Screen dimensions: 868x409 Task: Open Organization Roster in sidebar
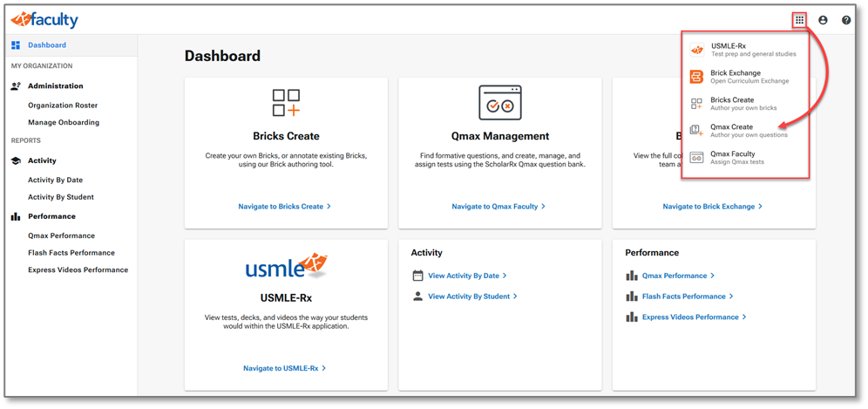click(63, 106)
